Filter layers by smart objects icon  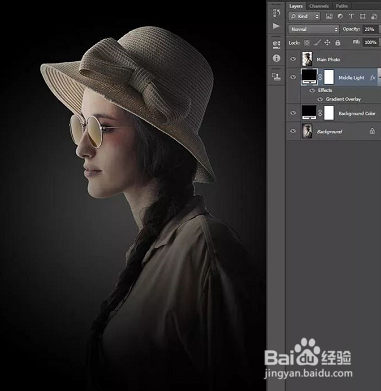pos(374,16)
